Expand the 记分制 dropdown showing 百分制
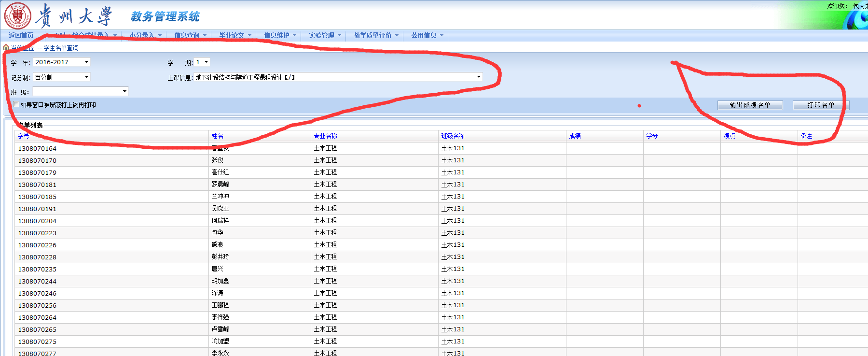The image size is (868, 356). point(62,77)
